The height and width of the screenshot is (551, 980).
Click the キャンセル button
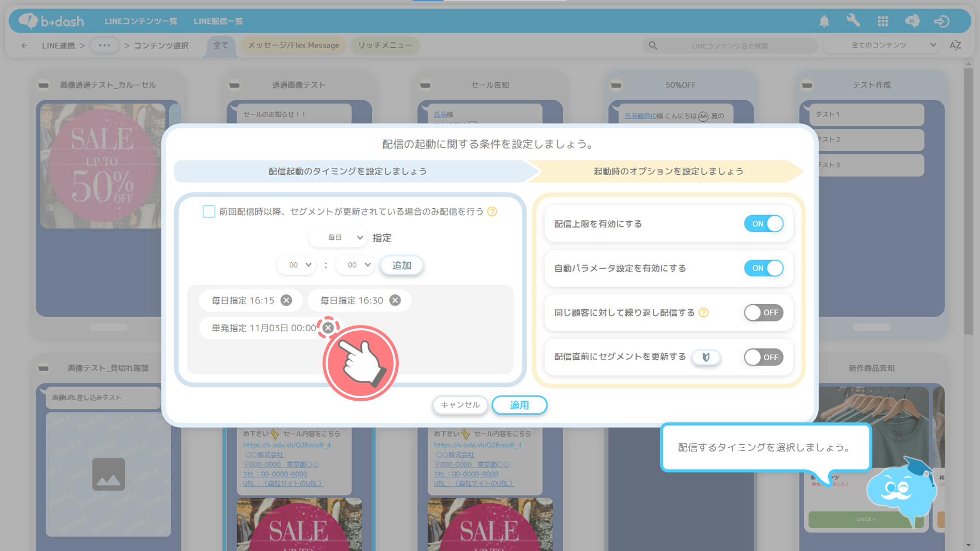point(460,405)
